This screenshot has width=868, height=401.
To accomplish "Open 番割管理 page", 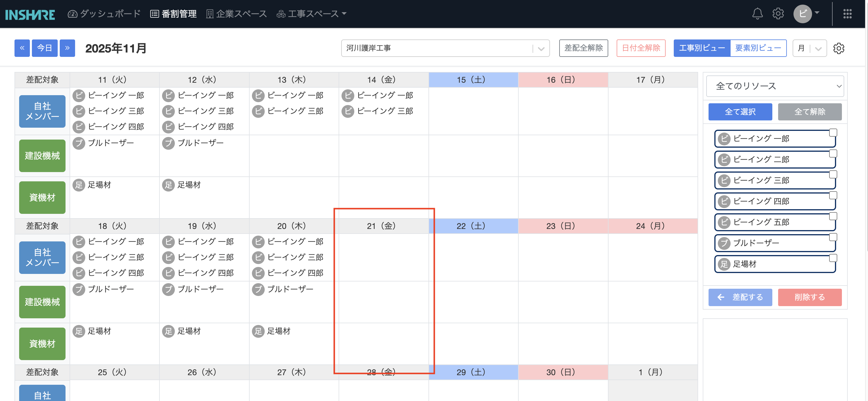I will pos(173,14).
